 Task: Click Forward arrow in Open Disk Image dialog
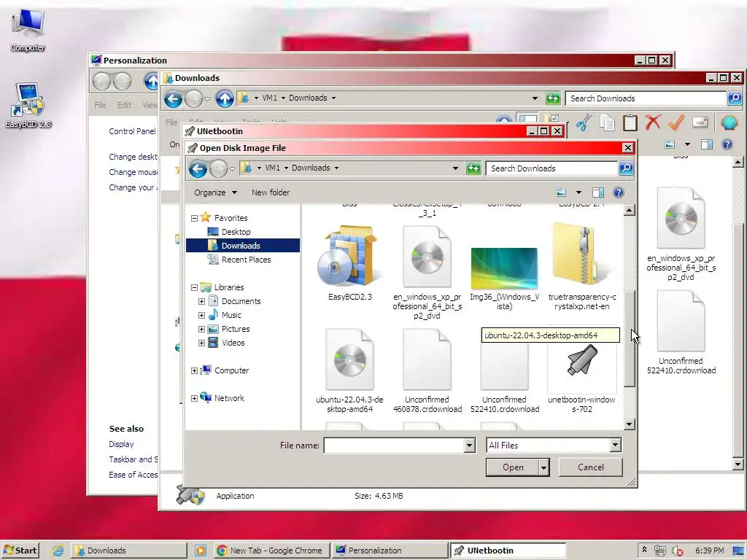219,168
